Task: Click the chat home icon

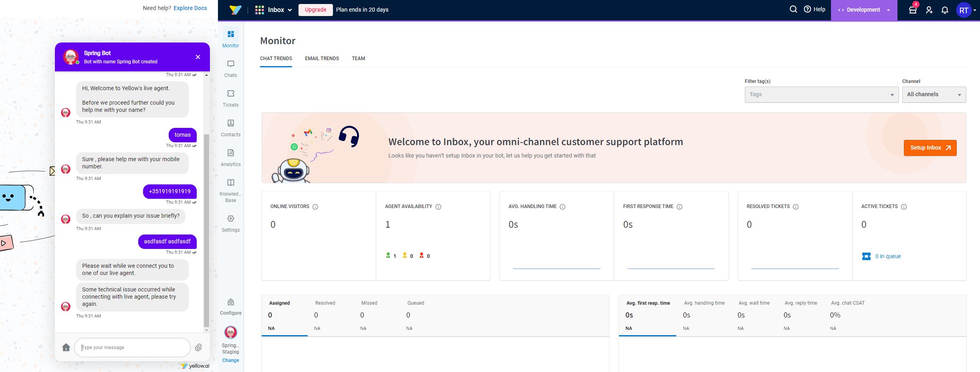Action: (66, 347)
